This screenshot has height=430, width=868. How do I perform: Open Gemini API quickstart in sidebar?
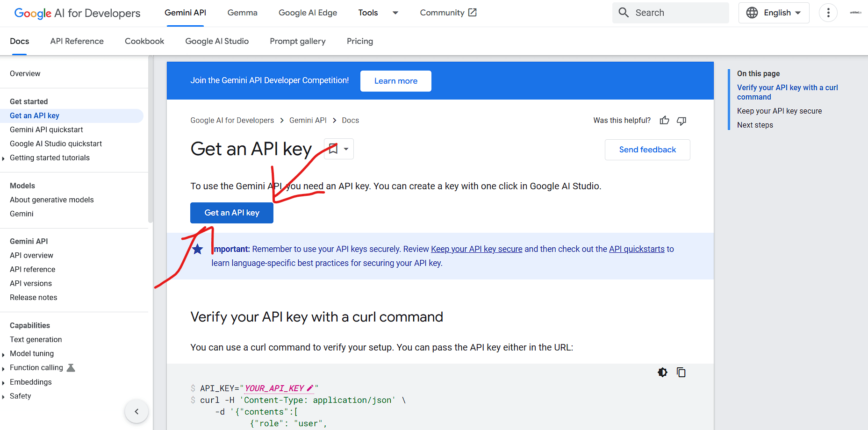[x=46, y=129]
